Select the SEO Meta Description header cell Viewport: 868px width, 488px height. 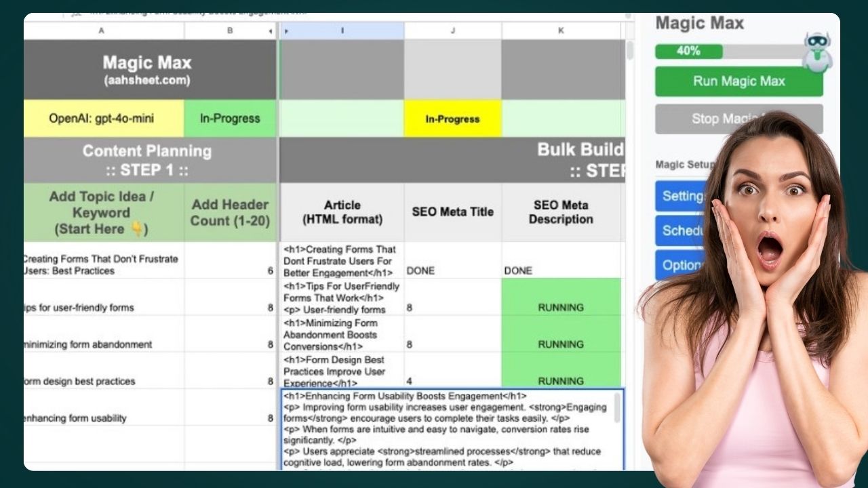click(x=561, y=212)
